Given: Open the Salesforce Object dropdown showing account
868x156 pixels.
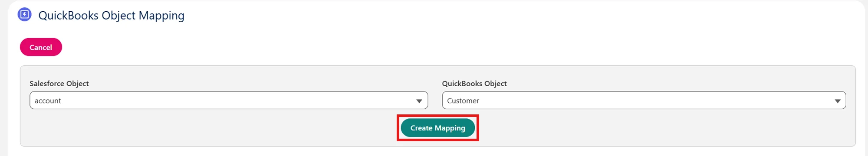Looking at the screenshot, I should 229,101.
